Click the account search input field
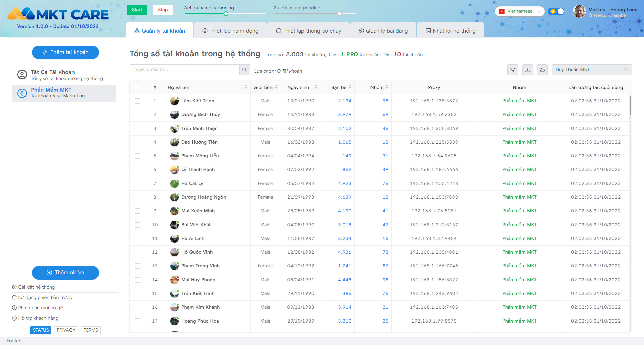 185,70
